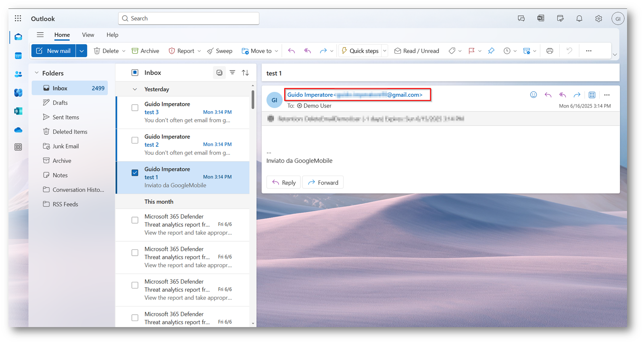The image size is (644, 344).
Task: Click the Search input field
Action: pyautogui.click(x=189, y=19)
